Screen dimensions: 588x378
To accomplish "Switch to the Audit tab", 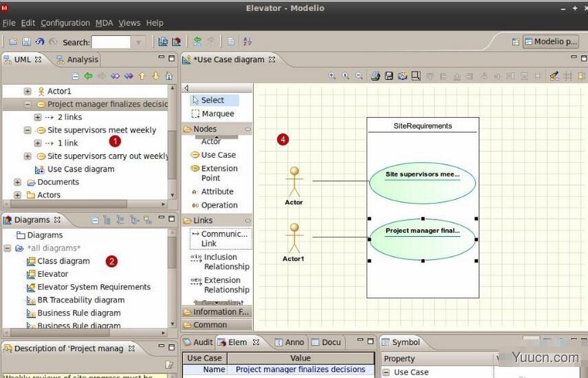I will tap(198, 342).
